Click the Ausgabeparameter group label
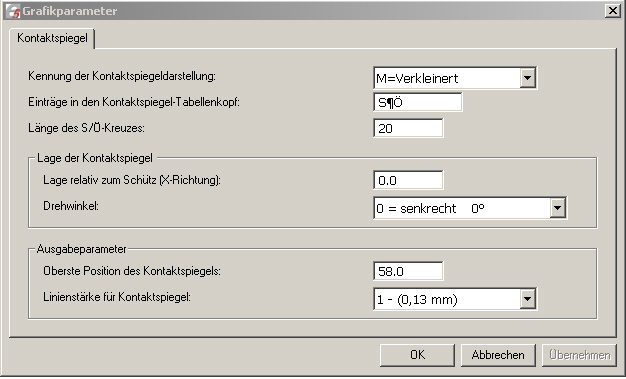Viewport: 626px width, 379px height. point(81,249)
